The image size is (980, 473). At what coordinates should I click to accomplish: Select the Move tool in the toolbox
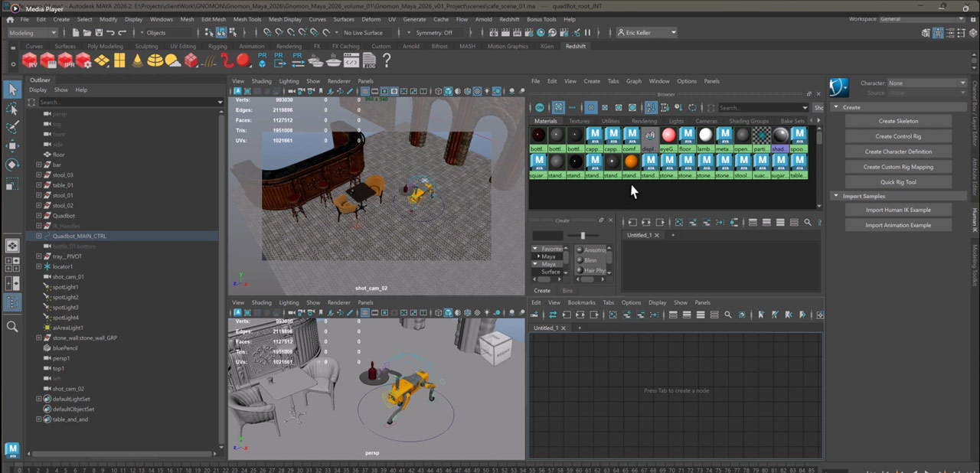coord(12,146)
